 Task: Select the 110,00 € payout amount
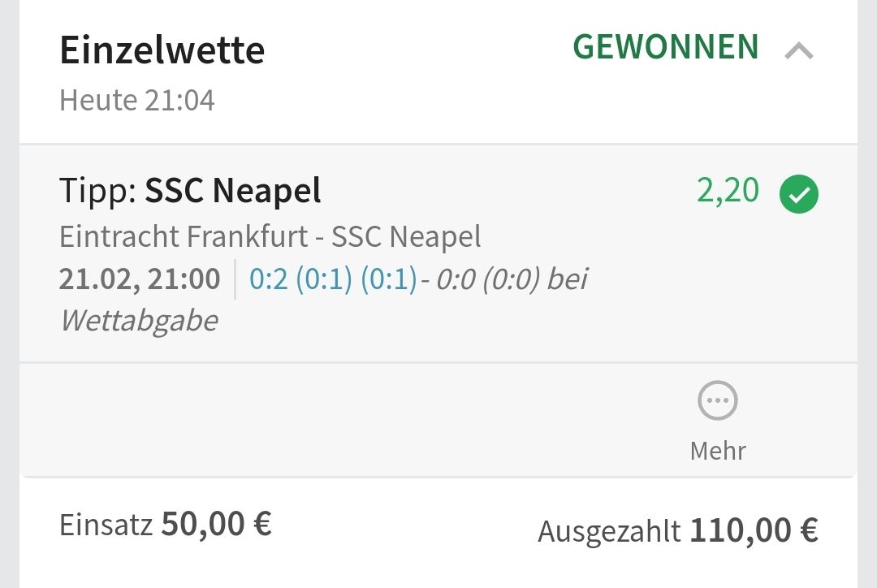click(754, 530)
